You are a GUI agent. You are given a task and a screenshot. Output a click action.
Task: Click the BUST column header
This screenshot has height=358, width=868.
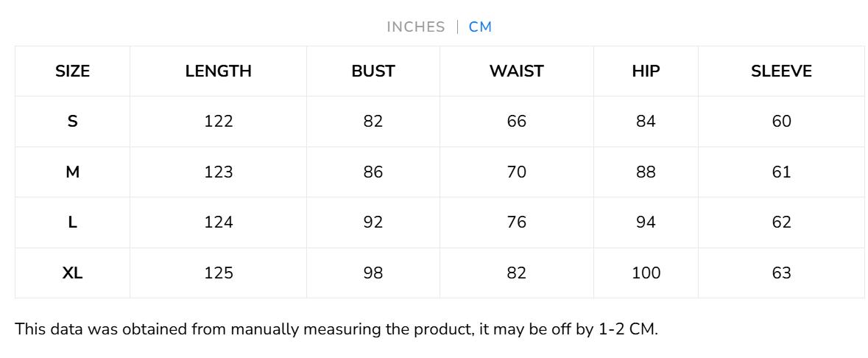click(x=373, y=71)
